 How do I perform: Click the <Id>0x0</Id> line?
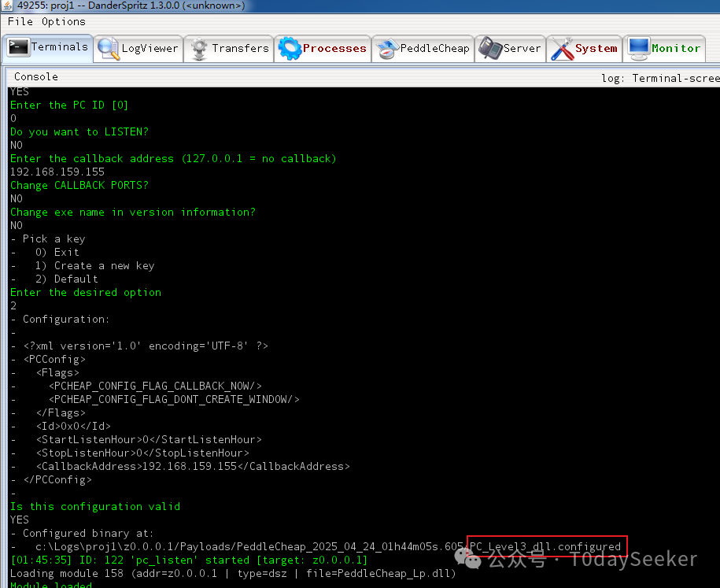73,427
